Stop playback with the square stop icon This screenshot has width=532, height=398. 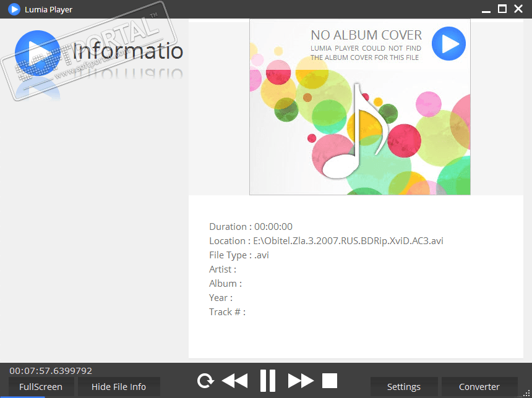330,381
